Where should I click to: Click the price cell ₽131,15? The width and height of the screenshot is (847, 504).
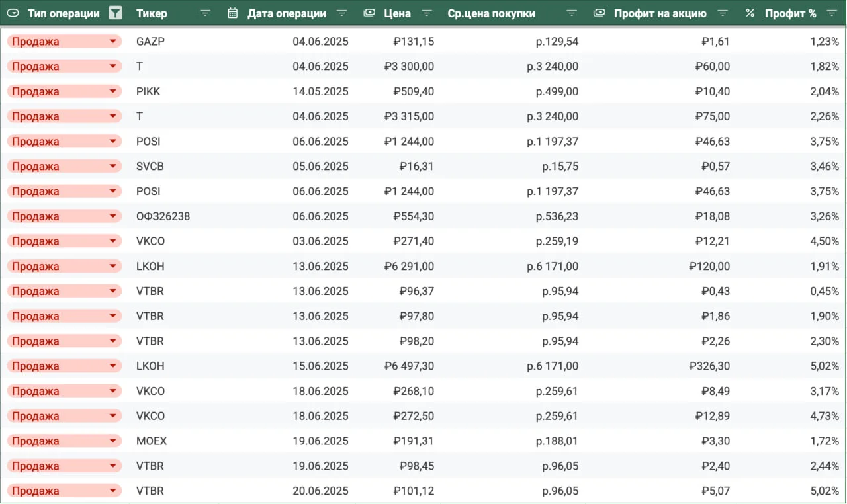414,42
